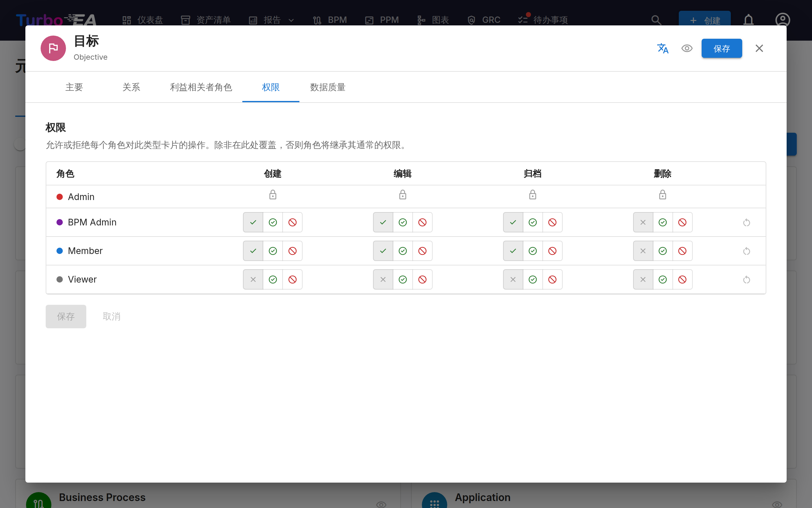Viewport: 812px width, 508px height.
Task: Allow create for Member role
Action: point(273,251)
